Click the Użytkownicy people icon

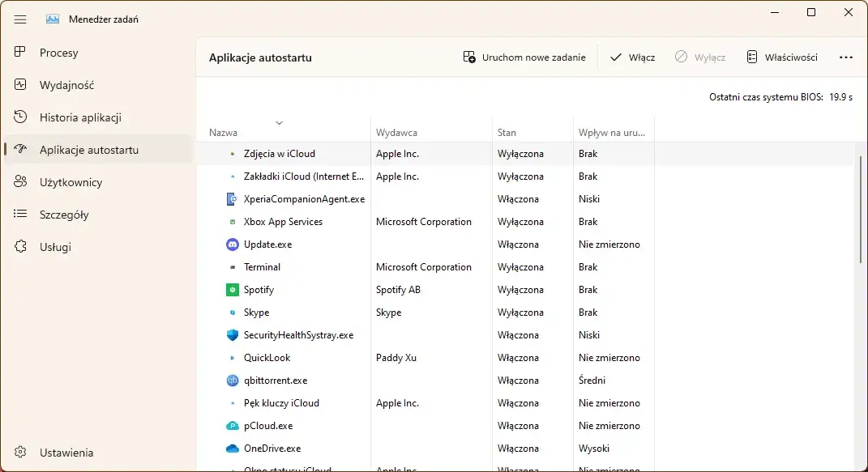(20, 181)
